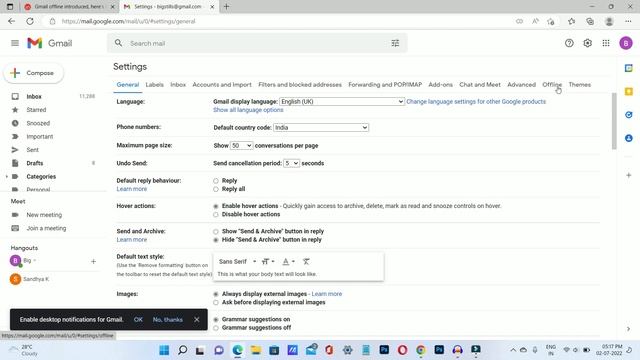Image resolution: width=640 pixels, height=360 pixels.
Task: Expand Categories in the left sidebar
Action: pos(7,177)
